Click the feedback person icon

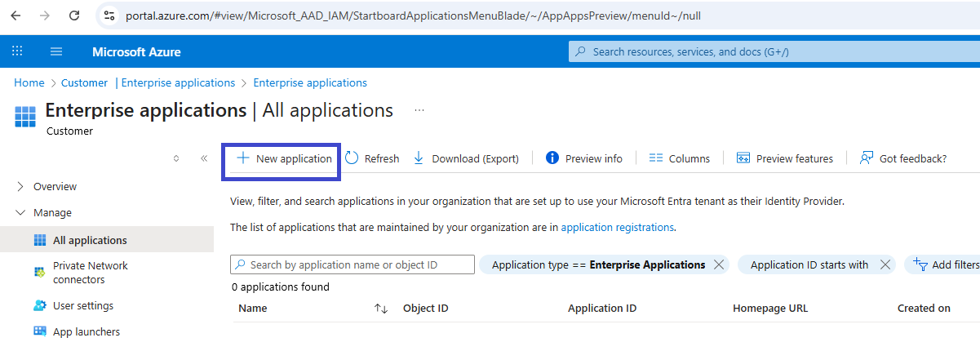coord(867,158)
